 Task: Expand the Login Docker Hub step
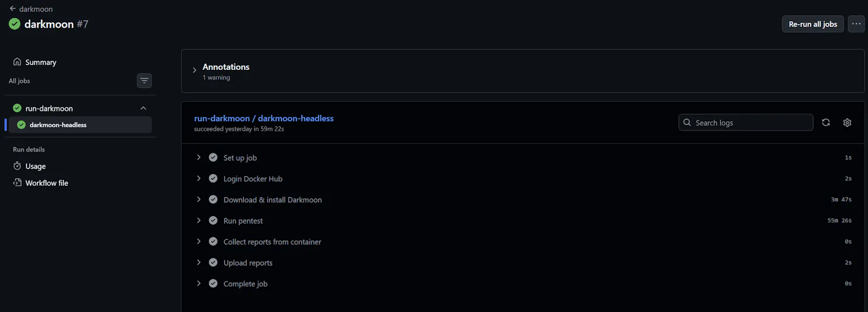tap(199, 179)
